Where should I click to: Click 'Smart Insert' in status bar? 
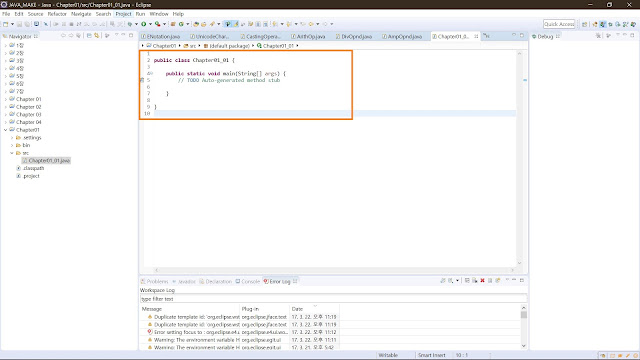click(431, 355)
